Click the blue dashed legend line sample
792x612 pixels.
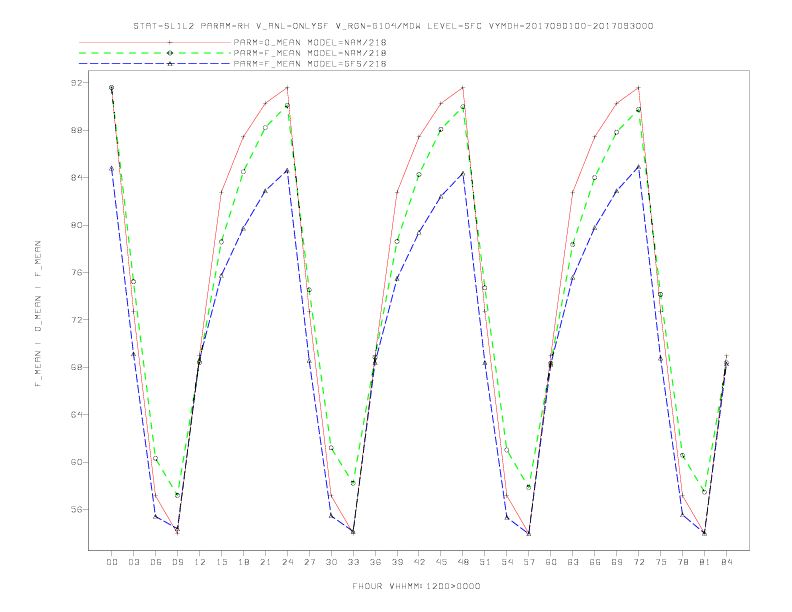coord(155,64)
